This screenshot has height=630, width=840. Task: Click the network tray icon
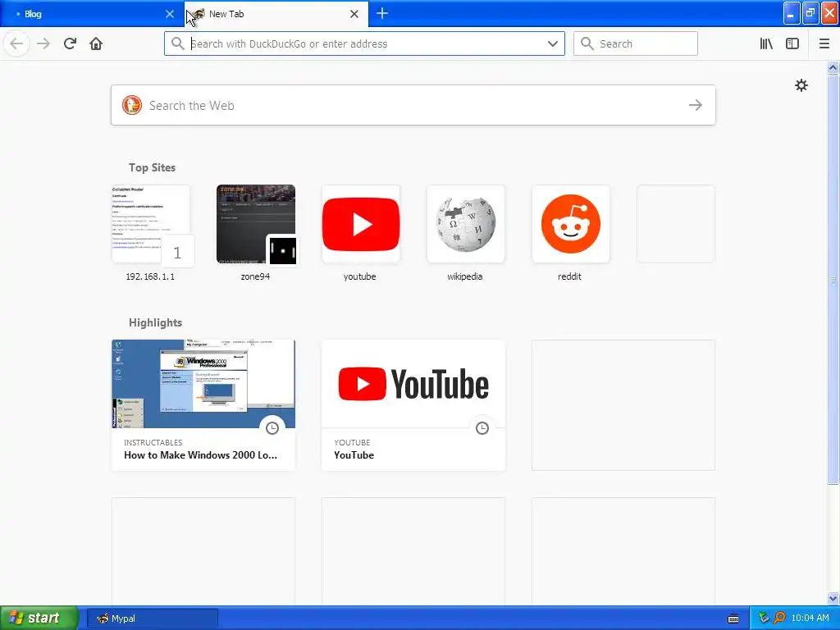click(x=764, y=619)
